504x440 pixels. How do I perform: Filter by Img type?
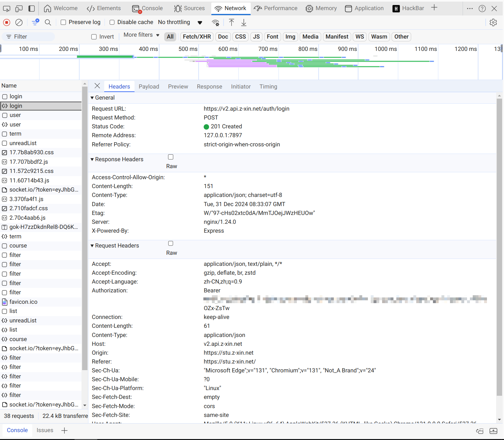point(290,37)
